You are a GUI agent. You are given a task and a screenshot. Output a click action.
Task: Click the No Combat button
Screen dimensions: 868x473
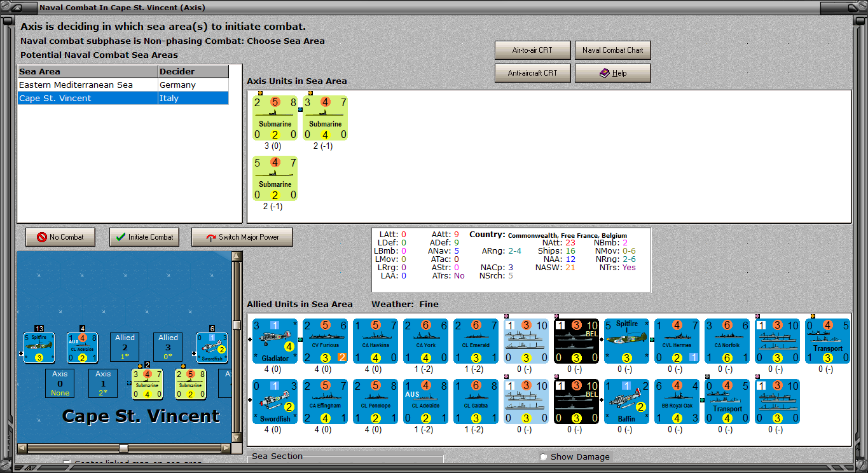[x=60, y=237]
